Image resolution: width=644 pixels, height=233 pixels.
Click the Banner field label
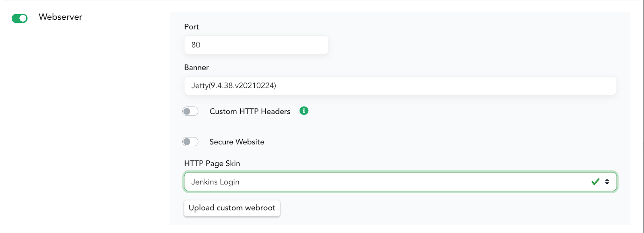click(x=196, y=67)
